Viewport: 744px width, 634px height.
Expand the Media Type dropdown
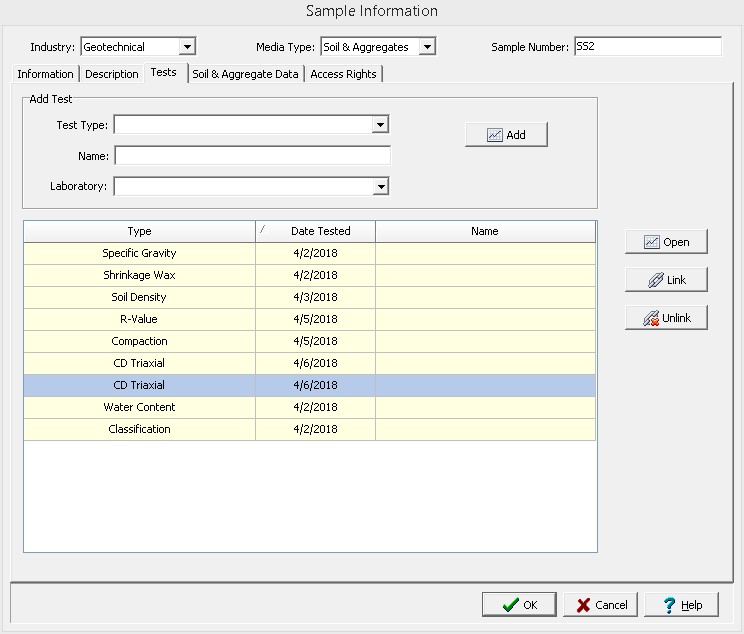[427, 47]
